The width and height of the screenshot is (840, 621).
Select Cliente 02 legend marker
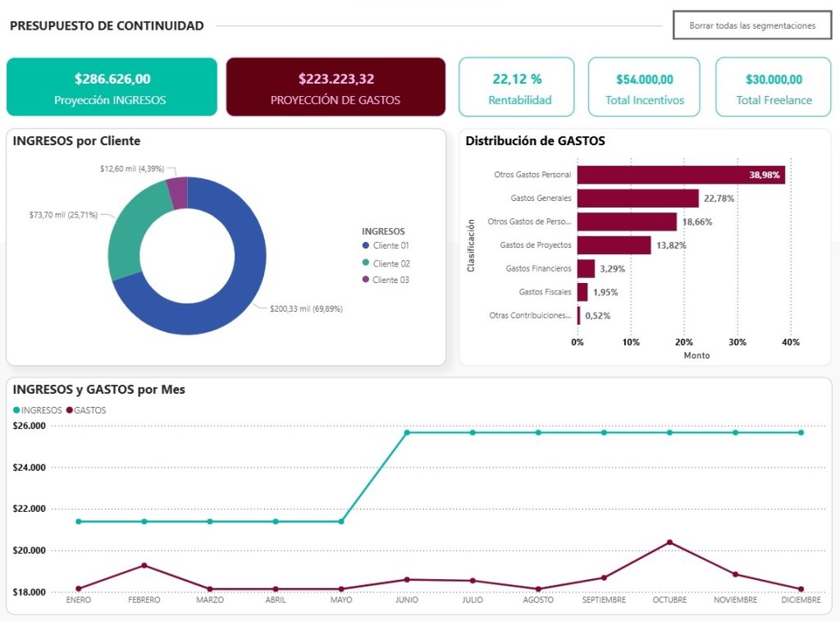366,263
